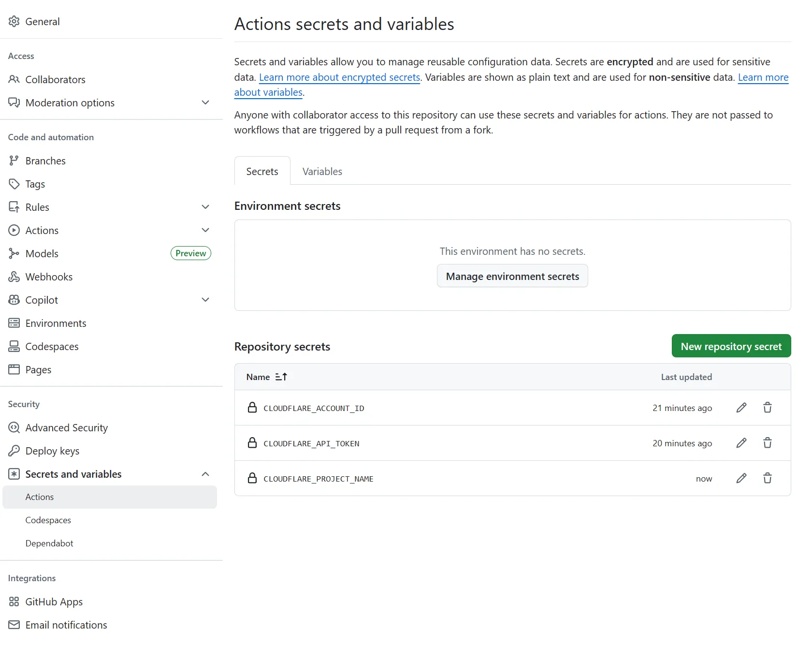812x645 pixels.
Task: Sort secrets by Name sort icon
Action: click(x=281, y=377)
